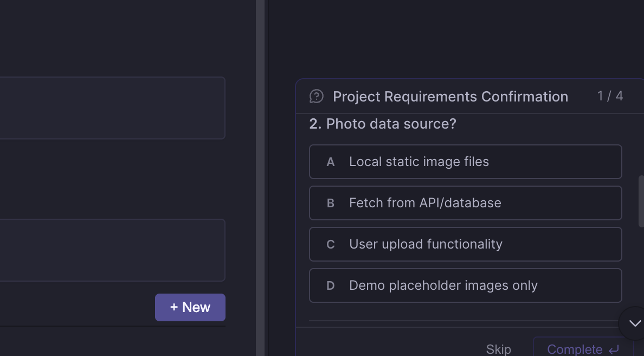
Task: Select "Fetch from API/database" answer
Action: [425, 203]
